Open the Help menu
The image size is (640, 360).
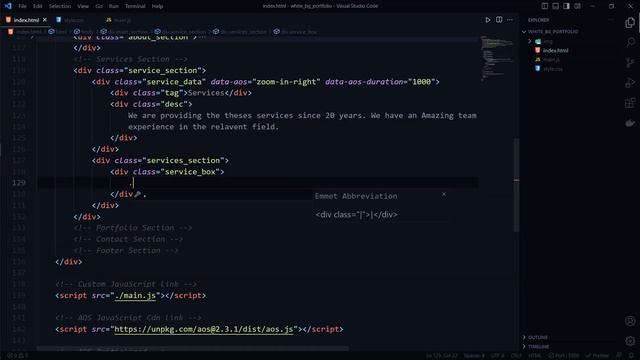157,6
